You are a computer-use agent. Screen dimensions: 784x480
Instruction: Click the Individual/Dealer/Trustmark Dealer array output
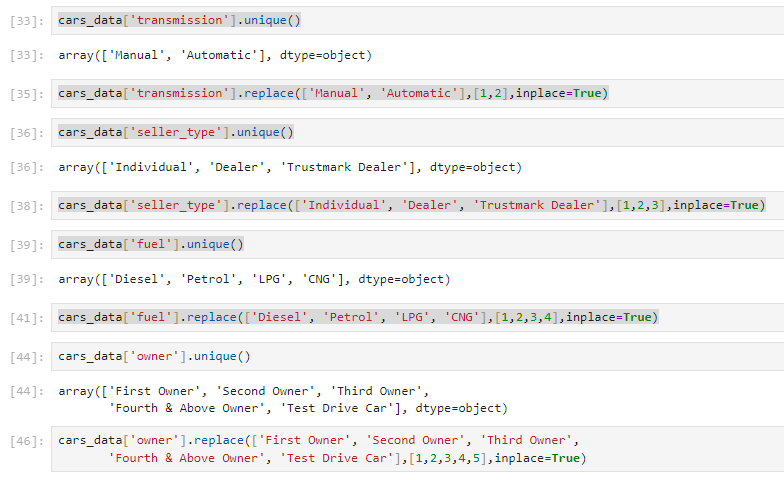click(290, 167)
